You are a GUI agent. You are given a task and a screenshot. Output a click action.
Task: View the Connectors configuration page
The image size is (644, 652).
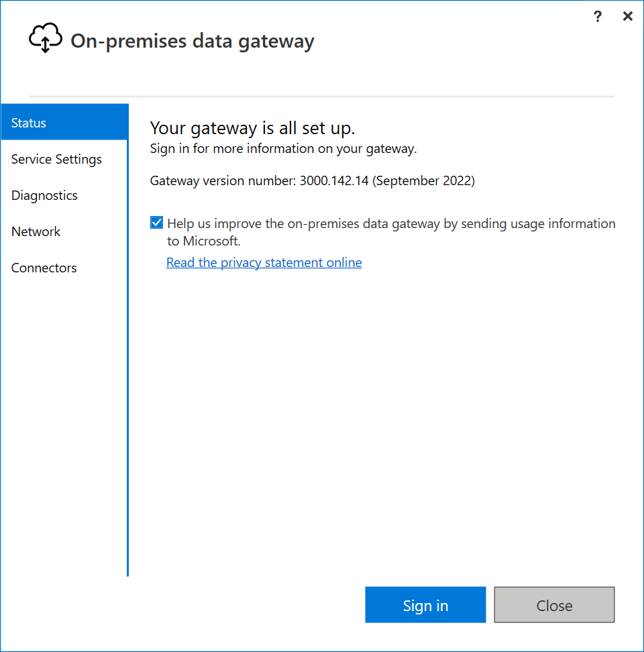point(44,268)
